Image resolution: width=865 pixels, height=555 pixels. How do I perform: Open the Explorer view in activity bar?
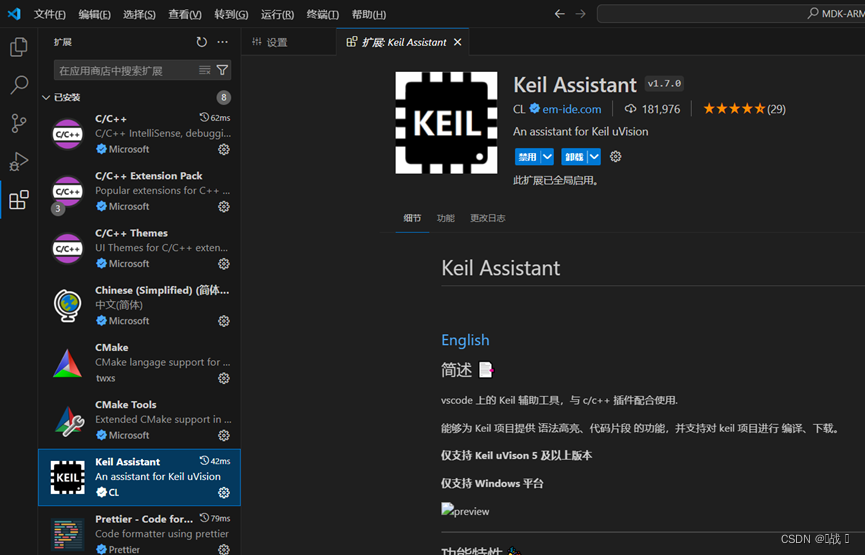(19, 47)
